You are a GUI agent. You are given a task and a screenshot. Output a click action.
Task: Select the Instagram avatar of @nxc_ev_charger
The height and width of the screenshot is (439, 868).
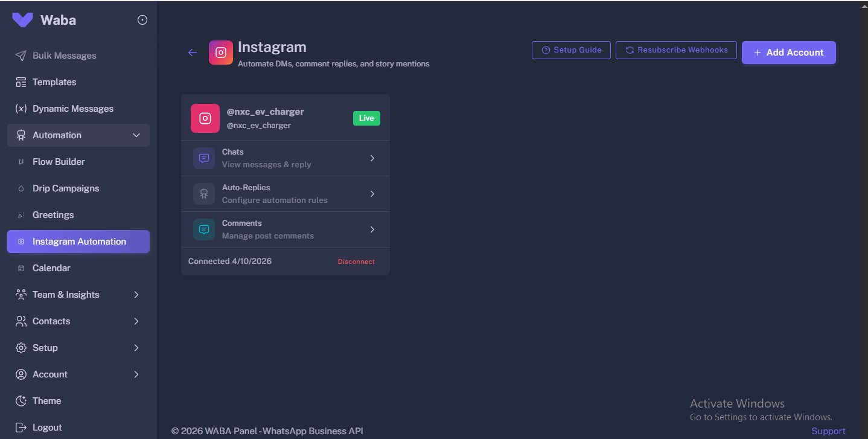pyautogui.click(x=205, y=118)
